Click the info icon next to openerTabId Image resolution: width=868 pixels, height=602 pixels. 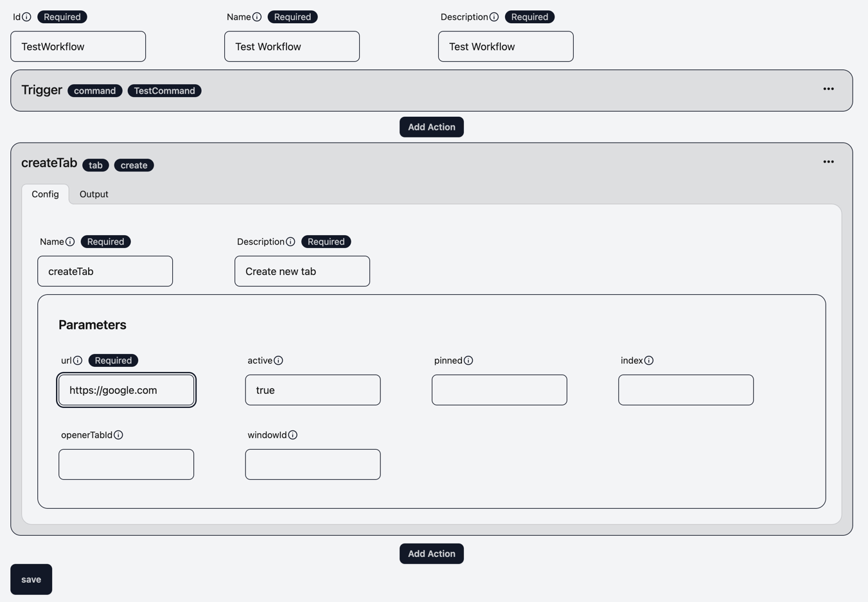pos(118,435)
